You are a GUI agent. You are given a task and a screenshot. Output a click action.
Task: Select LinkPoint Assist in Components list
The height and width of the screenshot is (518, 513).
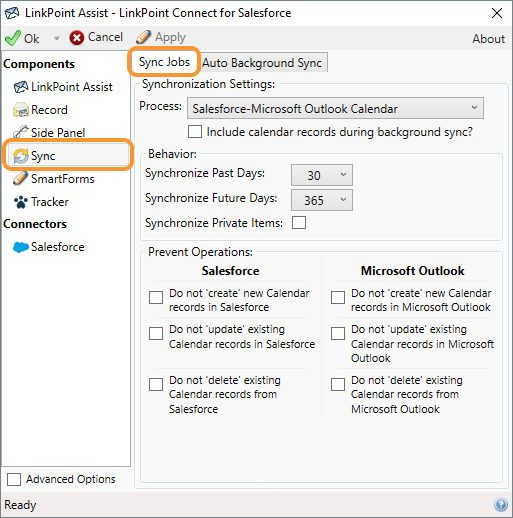click(72, 87)
